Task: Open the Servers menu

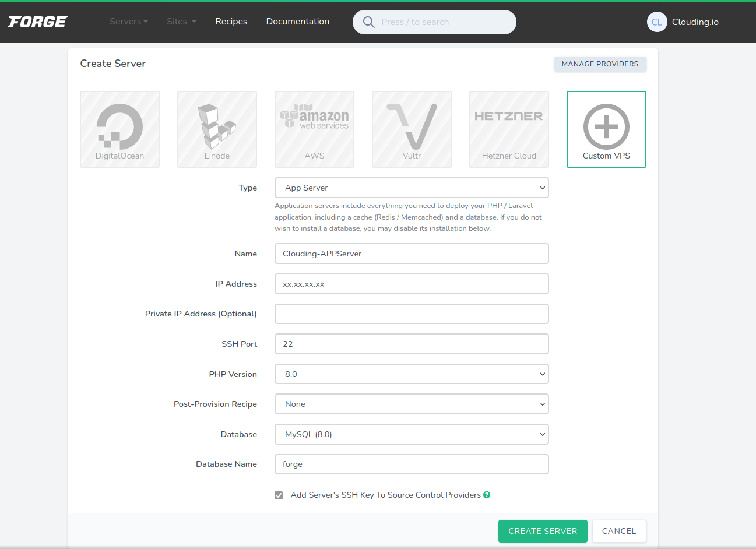Action: 129,22
